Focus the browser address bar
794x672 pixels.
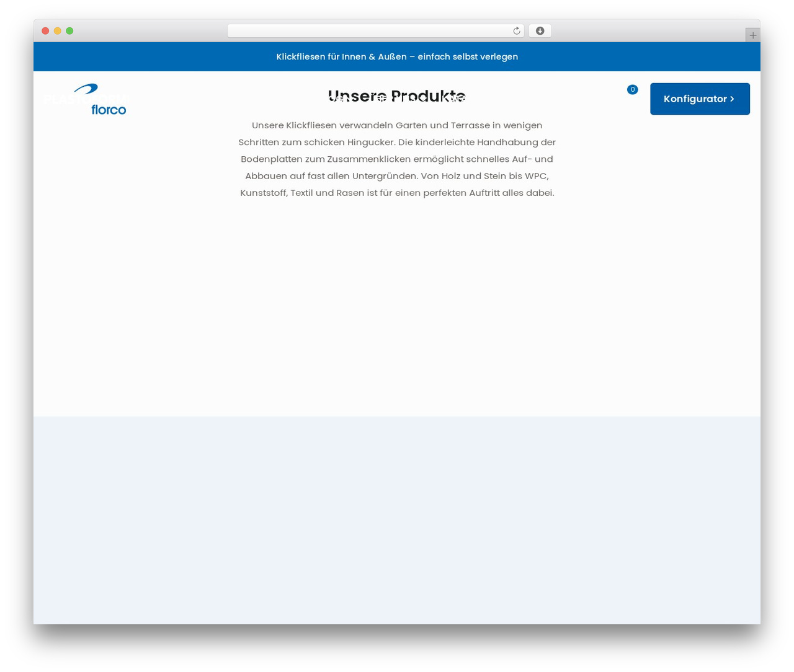(x=375, y=31)
